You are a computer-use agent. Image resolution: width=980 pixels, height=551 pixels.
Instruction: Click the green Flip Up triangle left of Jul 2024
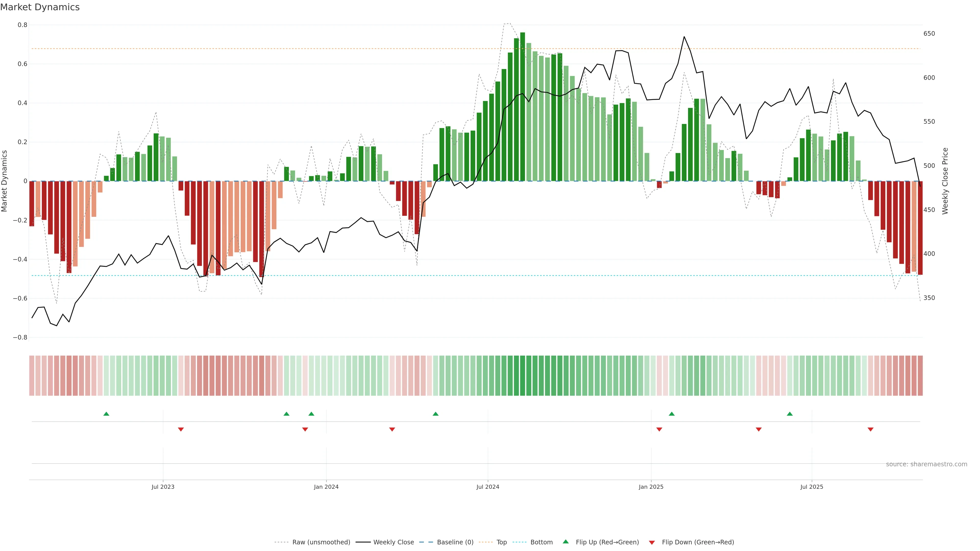point(436,414)
